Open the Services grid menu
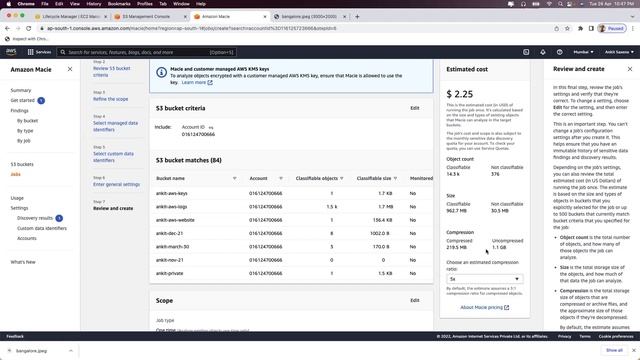 [x=39, y=52]
